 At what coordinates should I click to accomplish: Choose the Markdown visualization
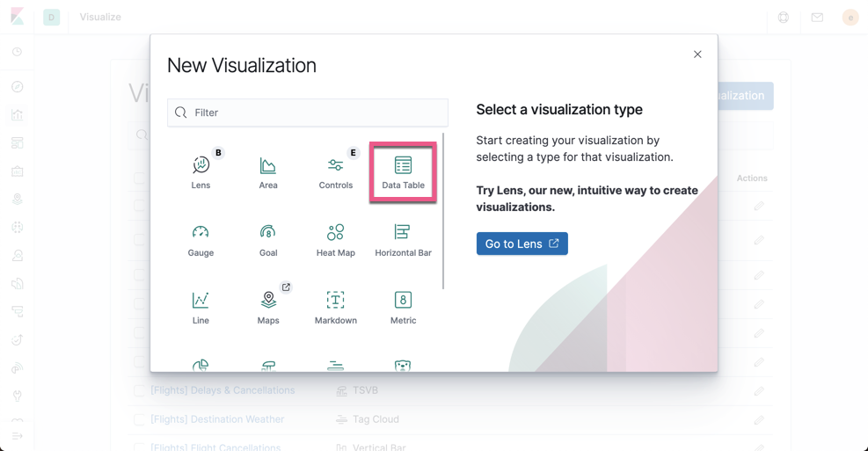[335, 308]
